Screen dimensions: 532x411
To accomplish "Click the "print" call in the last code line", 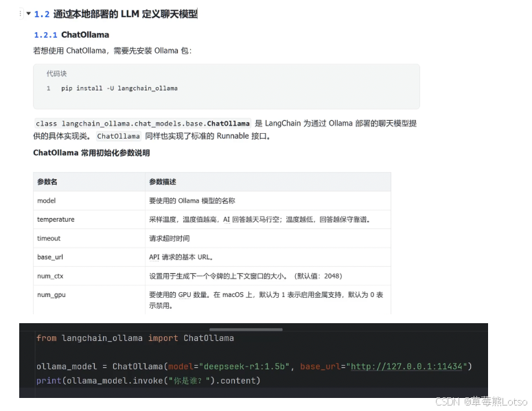I will 49,381.
